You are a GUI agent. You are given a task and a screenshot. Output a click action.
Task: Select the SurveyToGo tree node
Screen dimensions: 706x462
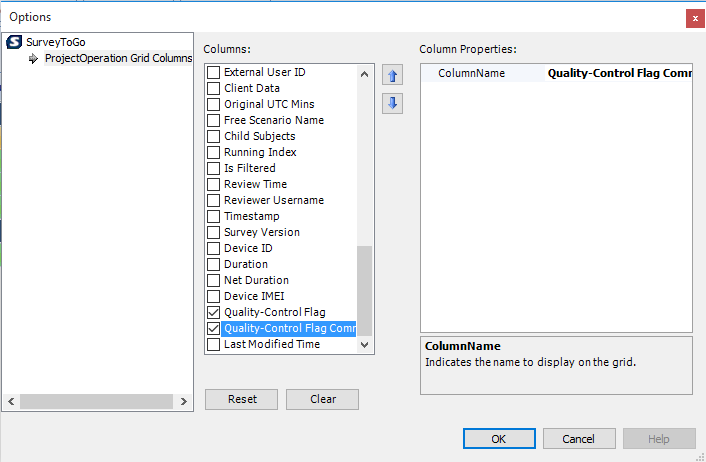click(x=56, y=42)
